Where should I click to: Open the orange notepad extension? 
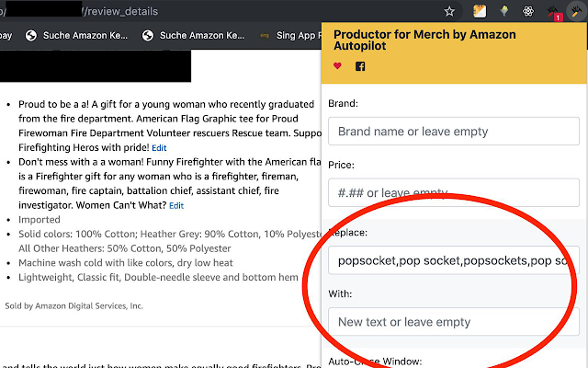(480, 11)
